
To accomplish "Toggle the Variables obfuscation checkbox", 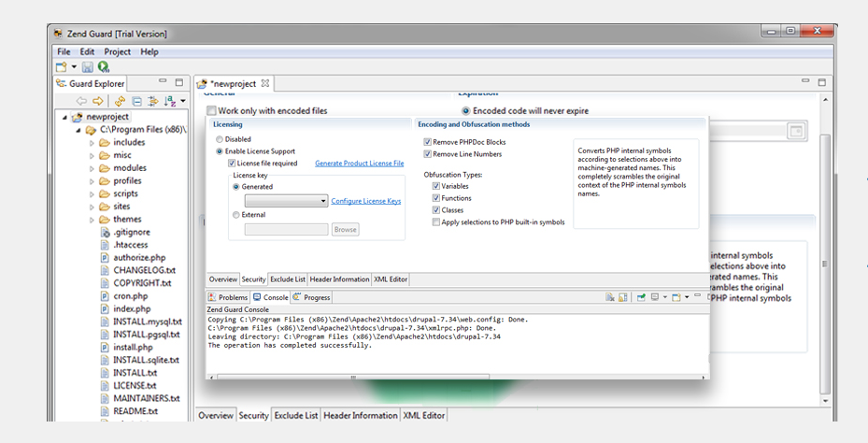I will [x=436, y=186].
